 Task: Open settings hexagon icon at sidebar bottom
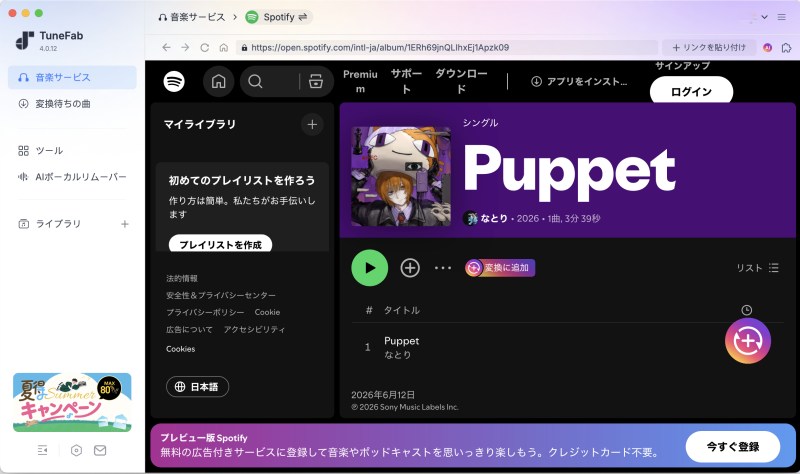click(x=76, y=450)
